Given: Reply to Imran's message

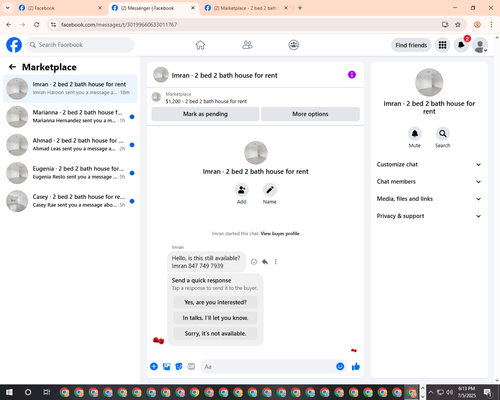Looking at the screenshot, I should [265, 262].
